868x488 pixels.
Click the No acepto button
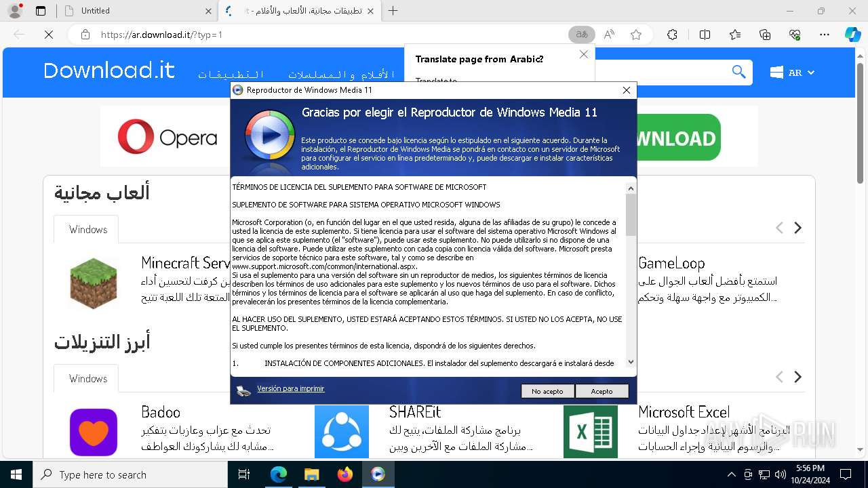[x=547, y=391]
